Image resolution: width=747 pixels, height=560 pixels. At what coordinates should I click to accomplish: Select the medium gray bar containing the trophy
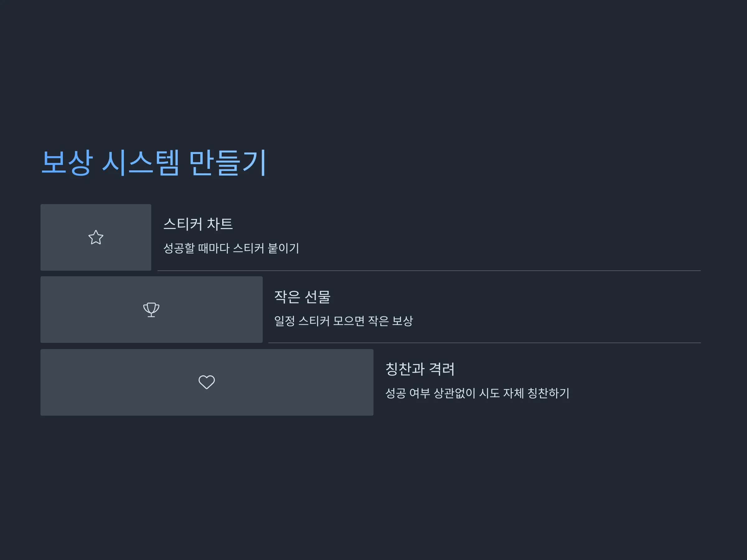[x=152, y=310]
